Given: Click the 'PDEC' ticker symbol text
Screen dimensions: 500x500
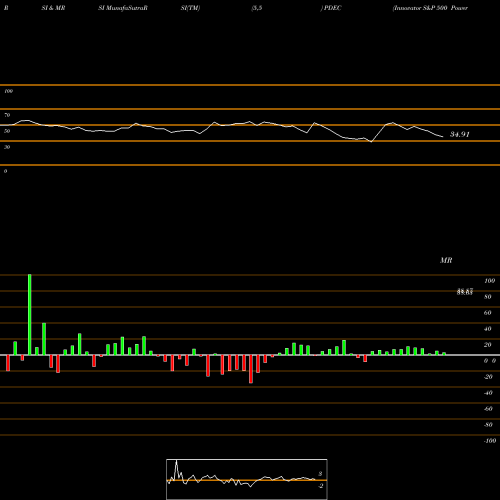Looking at the screenshot, I should [x=332, y=8].
